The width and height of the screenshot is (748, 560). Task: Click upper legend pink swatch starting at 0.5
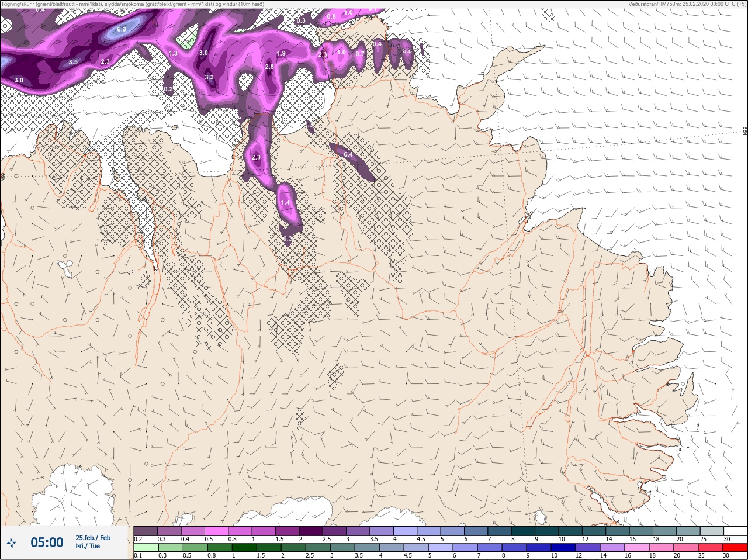click(x=216, y=531)
